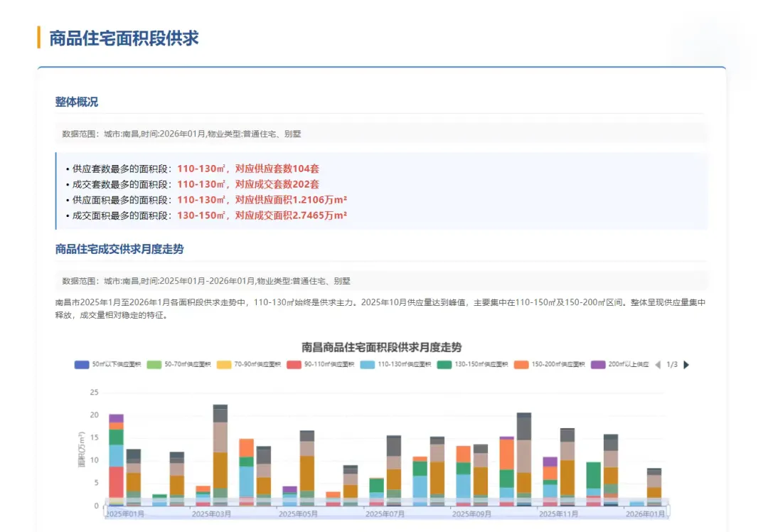
Task: Select the x-axis label 2025年07月
Action: 385,514
